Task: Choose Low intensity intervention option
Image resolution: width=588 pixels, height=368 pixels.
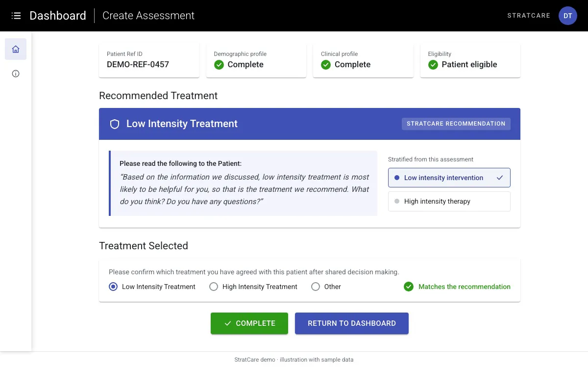Action: coord(449,178)
